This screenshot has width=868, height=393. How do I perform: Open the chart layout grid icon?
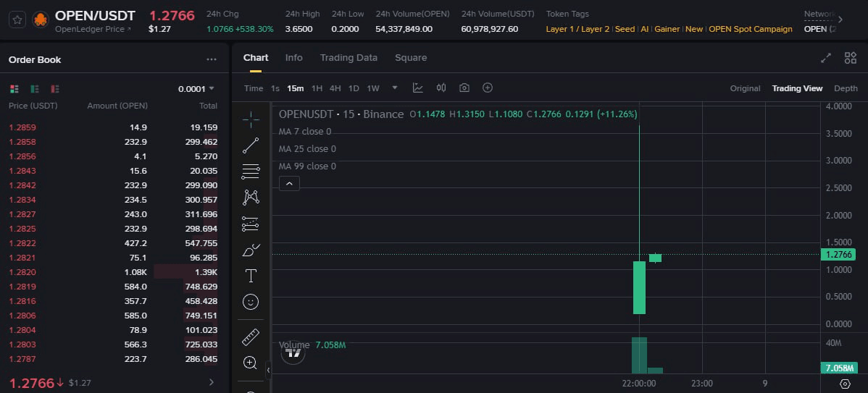click(851, 58)
